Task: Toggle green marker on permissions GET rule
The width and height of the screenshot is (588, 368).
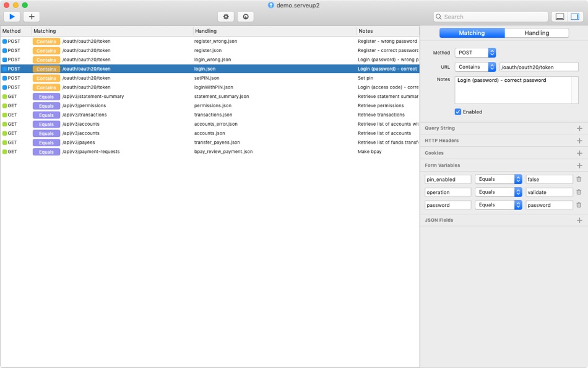Action: [4, 106]
